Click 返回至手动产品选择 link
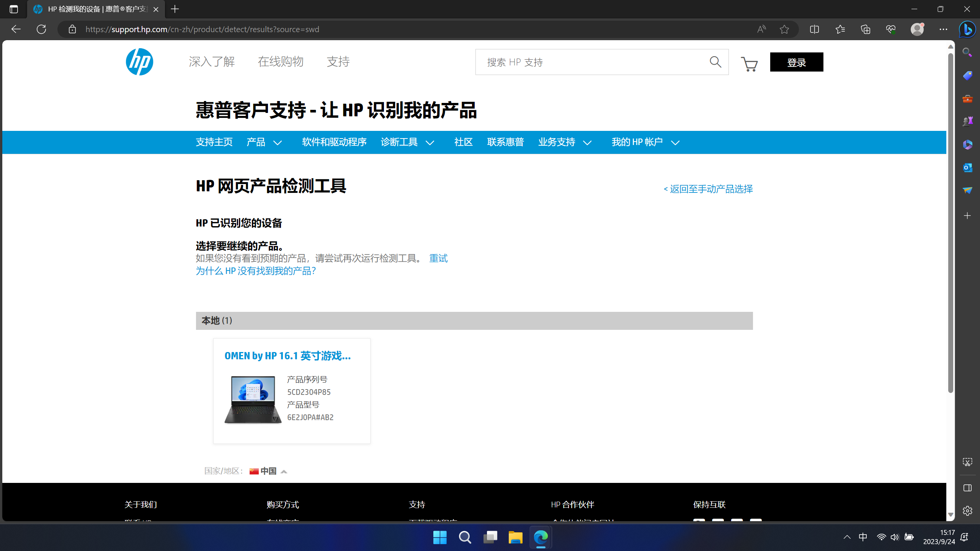 coord(708,189)
